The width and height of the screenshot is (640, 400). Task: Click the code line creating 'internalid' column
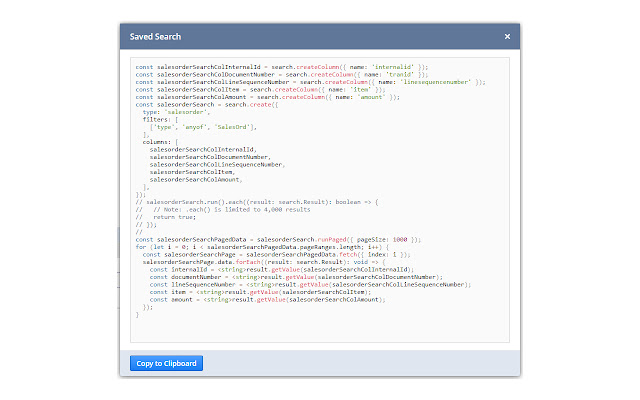(x=281, y=66)
